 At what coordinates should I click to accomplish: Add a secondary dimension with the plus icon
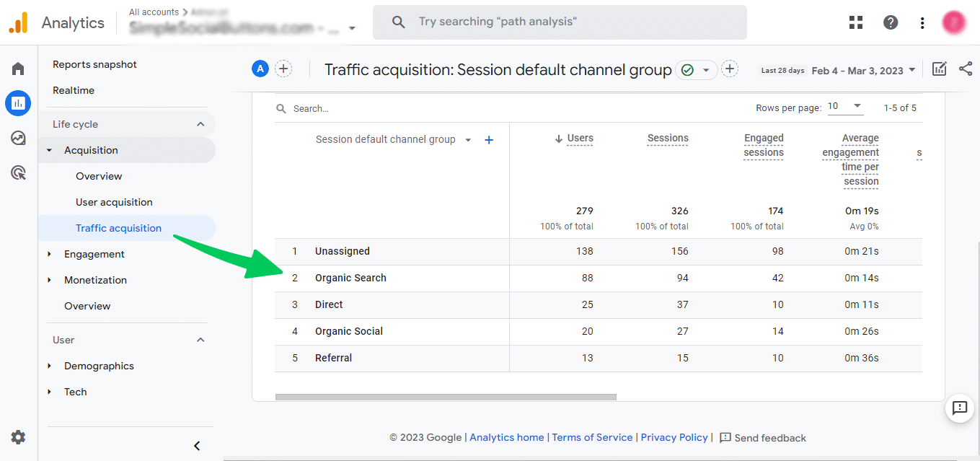coord(489,140)
